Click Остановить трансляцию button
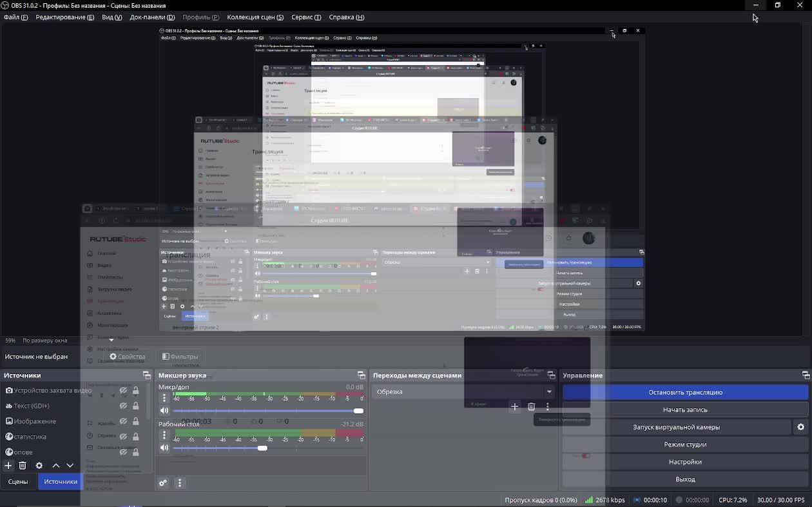The image size is (812, 507). [685, 392]
